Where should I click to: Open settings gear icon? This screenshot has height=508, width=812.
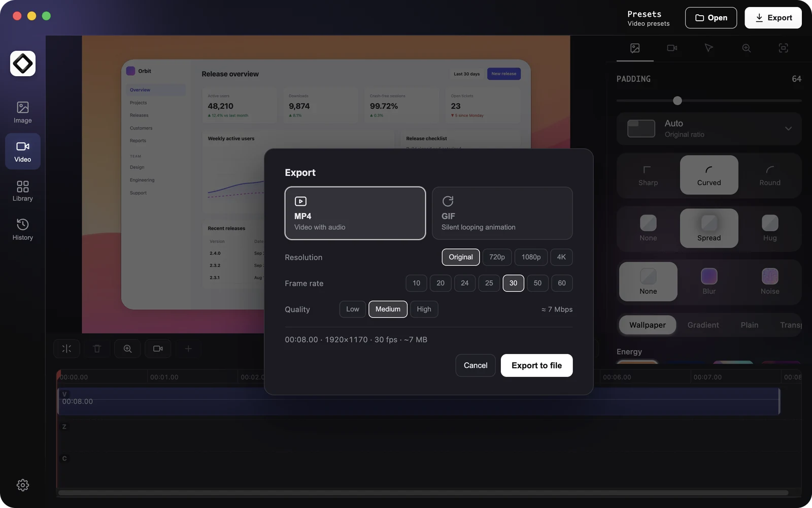click(22, 485)
